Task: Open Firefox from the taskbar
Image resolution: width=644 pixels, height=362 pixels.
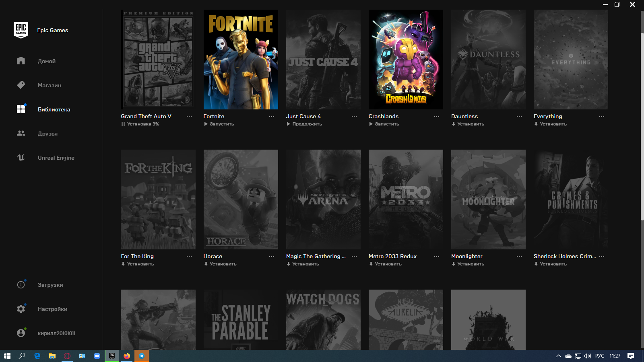Action: 127,356
